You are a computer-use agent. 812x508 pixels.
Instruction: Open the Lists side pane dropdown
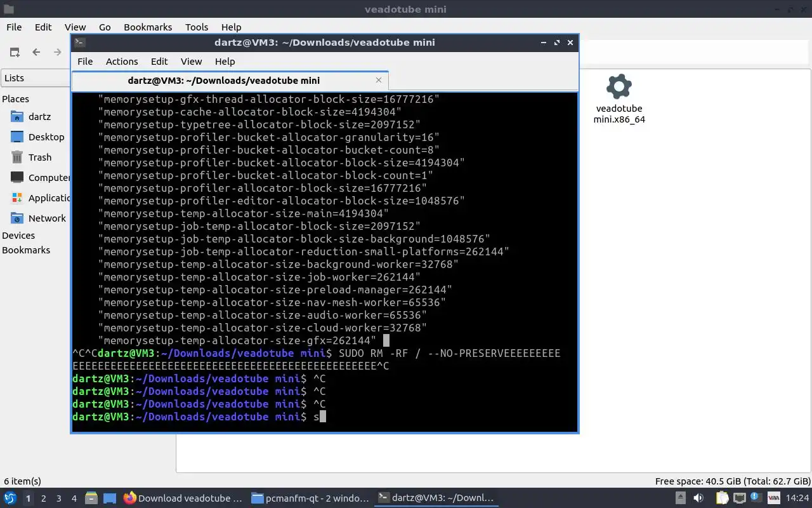36,78
